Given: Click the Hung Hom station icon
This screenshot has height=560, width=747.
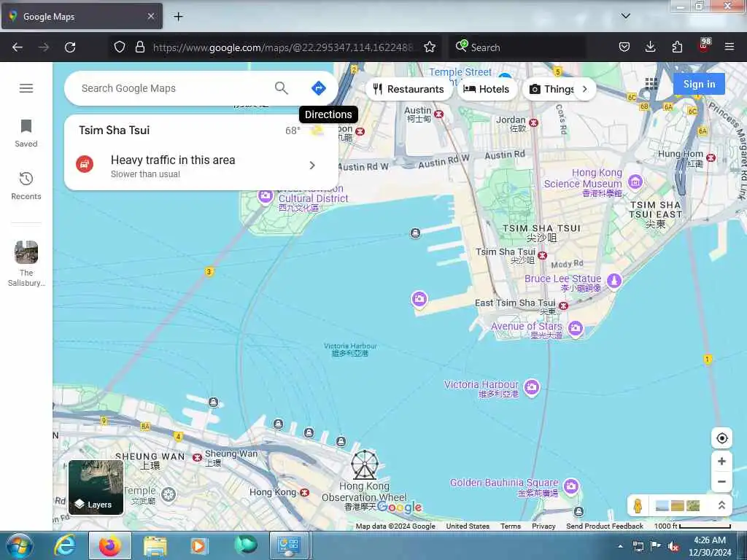Looking at the screenshot, I should tap(711, 157).
